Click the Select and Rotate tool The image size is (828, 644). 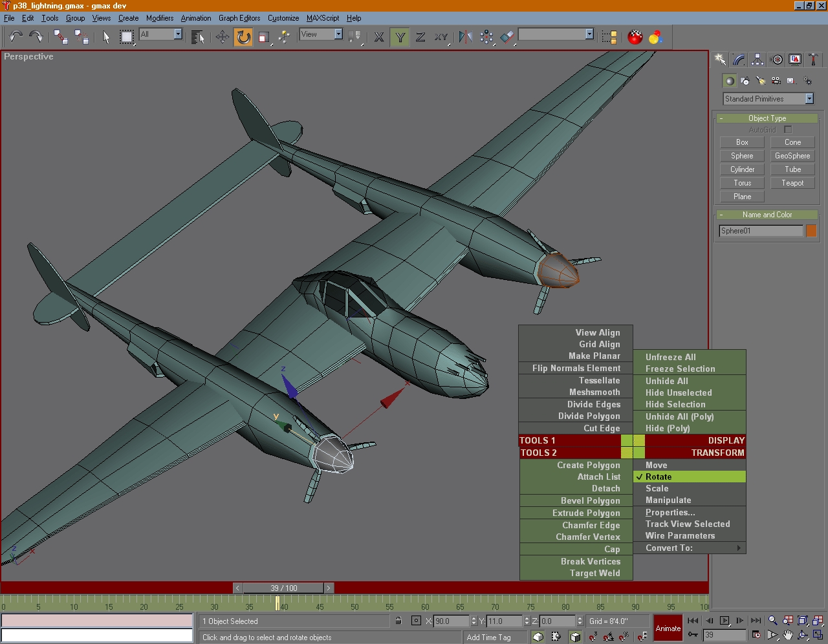pyautogui.click(x=243, y=38)
